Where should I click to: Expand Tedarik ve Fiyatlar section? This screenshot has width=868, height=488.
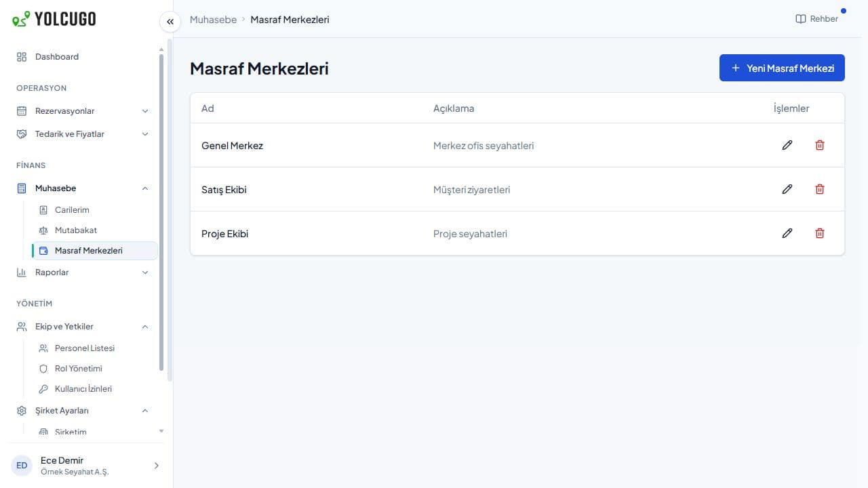pos(83,134)
